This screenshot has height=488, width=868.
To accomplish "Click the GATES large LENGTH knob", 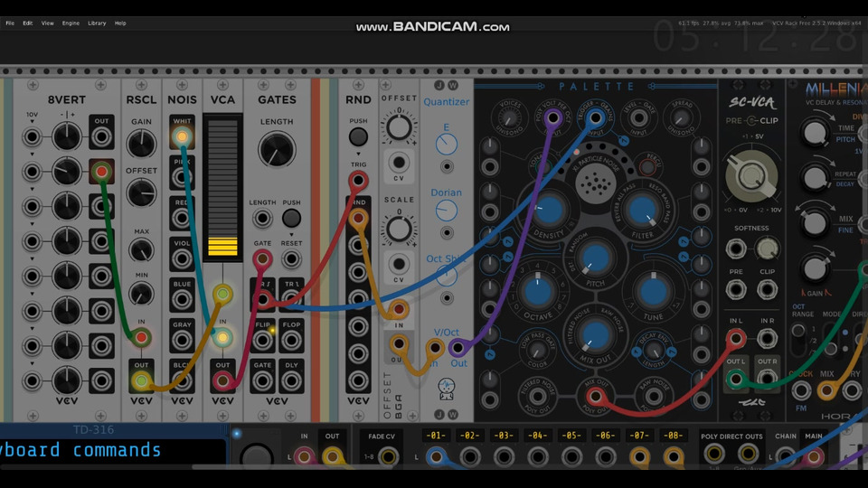I will click(277, 149).
